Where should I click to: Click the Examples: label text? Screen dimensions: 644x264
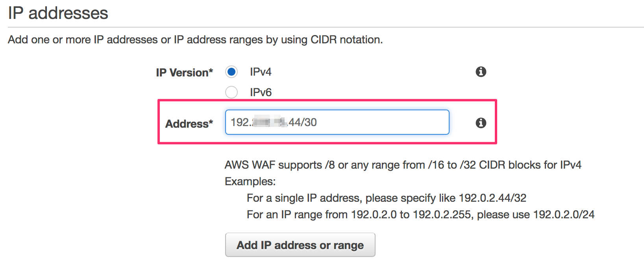(x=250, y=181)
